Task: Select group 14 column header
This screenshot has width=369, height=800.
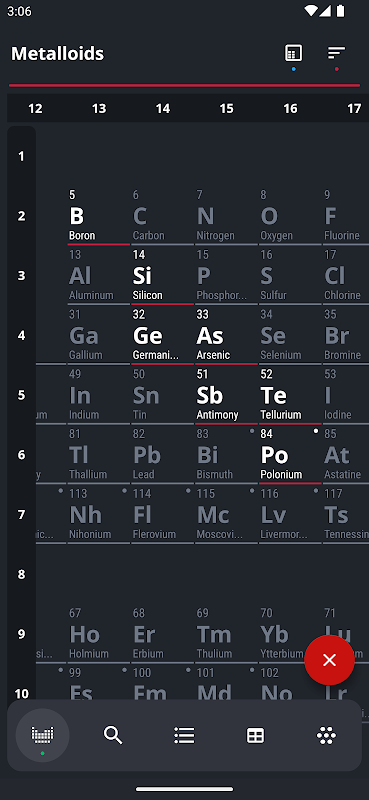Action: (163, 108)
